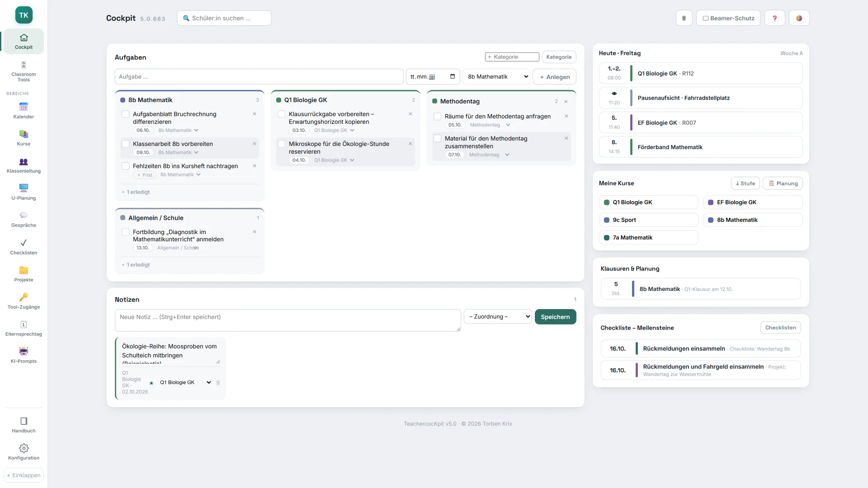Click the Kategorie button
868x488 pixels.
click(559, 57)
